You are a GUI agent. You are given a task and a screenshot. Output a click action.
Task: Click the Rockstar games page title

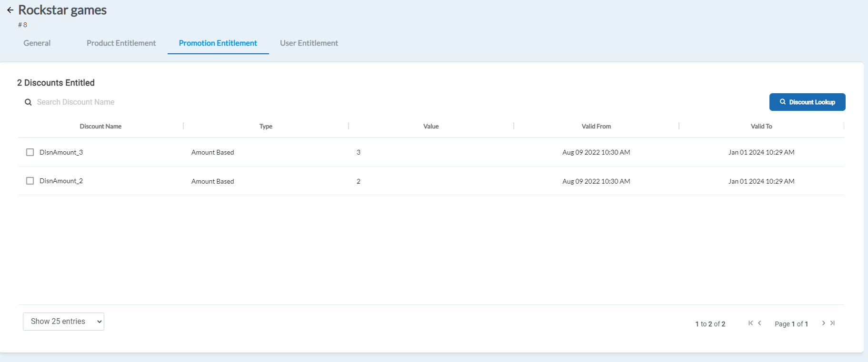click(62, 10)
